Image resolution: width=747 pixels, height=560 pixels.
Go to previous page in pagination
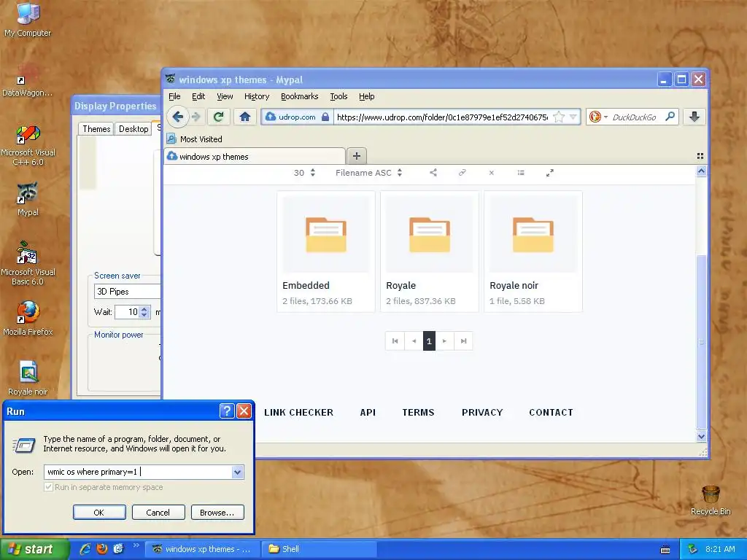pos(414,341)
